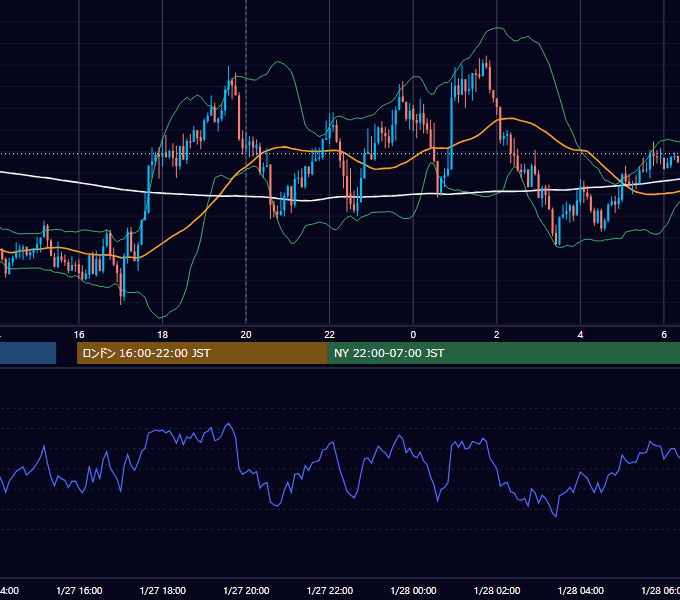This screenshot has width=680, height=600.
Task: Click the ロンドン 16:00-22:00 JST session bar
Action: pos(202,353)
